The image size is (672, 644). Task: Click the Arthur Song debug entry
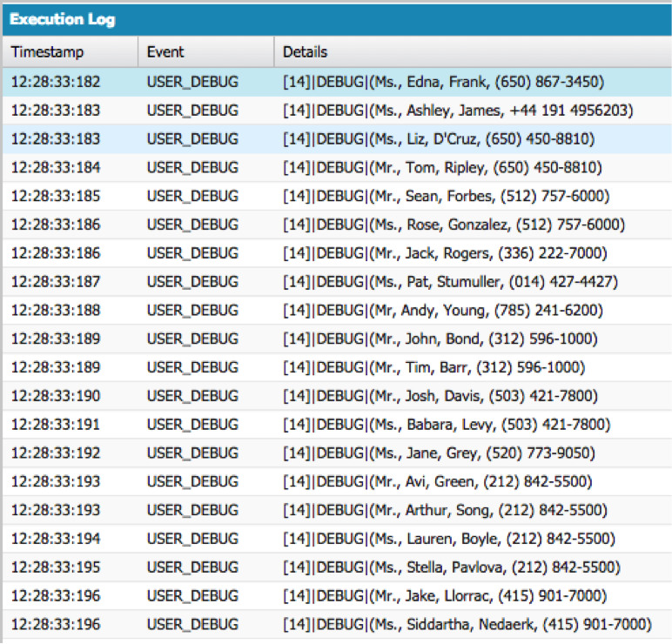pos(337,510)
